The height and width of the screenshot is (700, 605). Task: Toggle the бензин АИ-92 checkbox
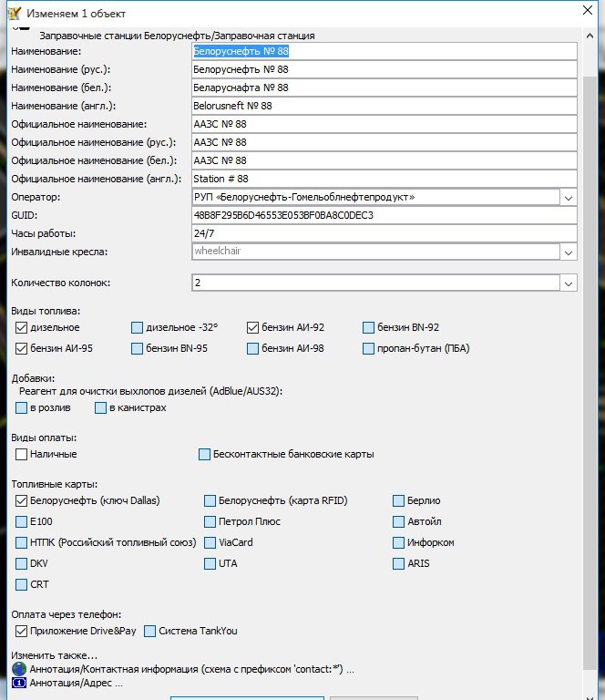(x=252, y=328)
